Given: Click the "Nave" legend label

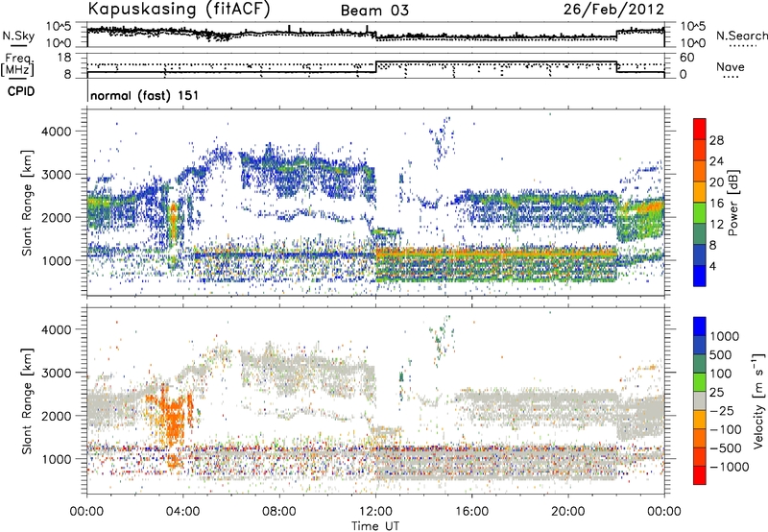Looking at the screenshot, I should (731, 67).
